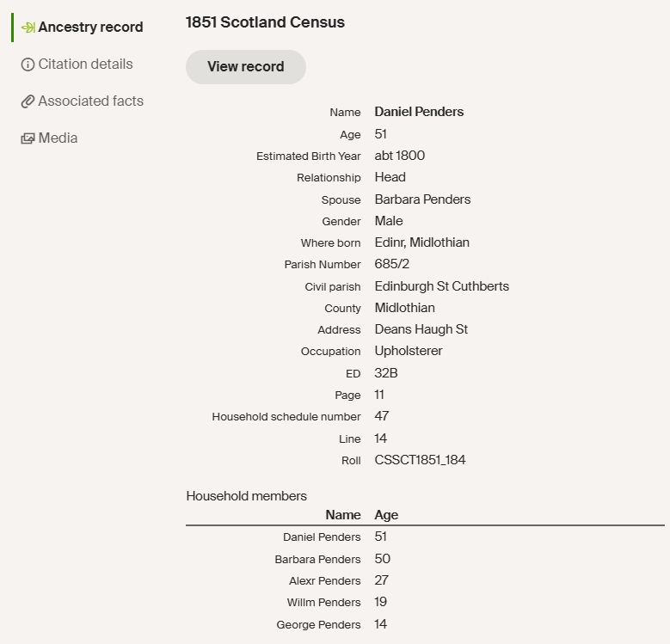
Task: Click the Daniel Penders name value
Action: pyautogui.click(x=419, y=112)
